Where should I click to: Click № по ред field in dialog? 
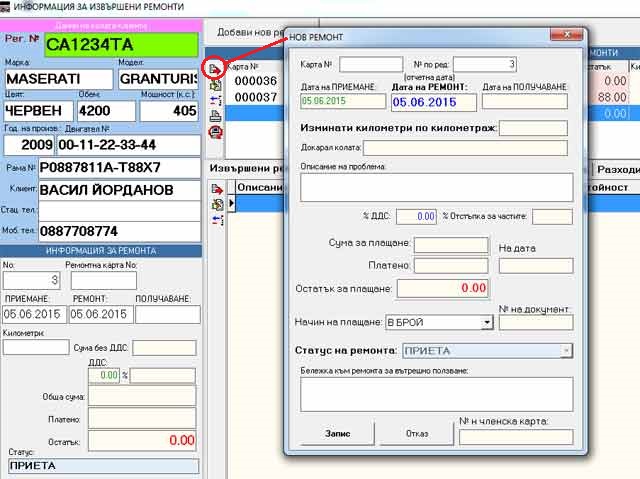pos(485,64)
